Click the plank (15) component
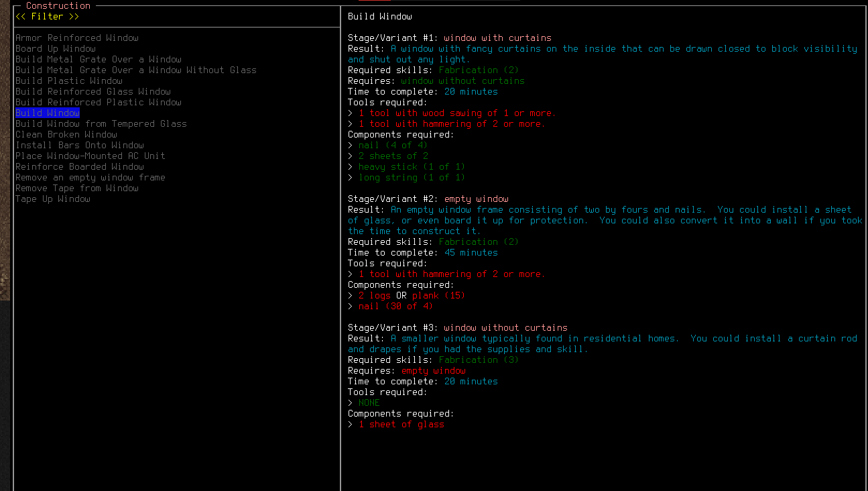The height and width of the screenshot is (491, 868). (x=439, y=295)
